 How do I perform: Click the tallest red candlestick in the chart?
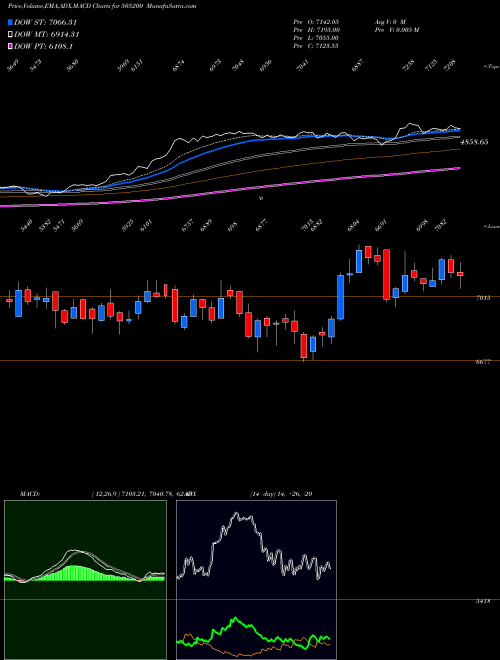386,274
